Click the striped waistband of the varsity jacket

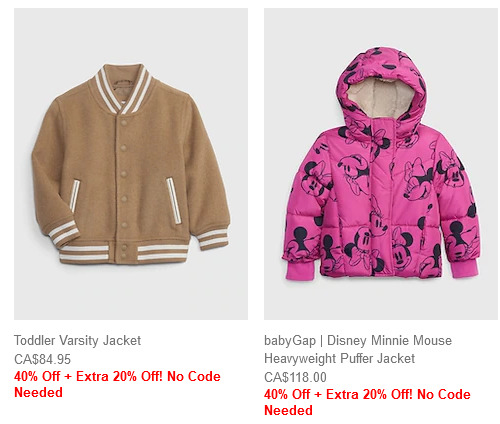pyautogui.click(x=124, y=252)
